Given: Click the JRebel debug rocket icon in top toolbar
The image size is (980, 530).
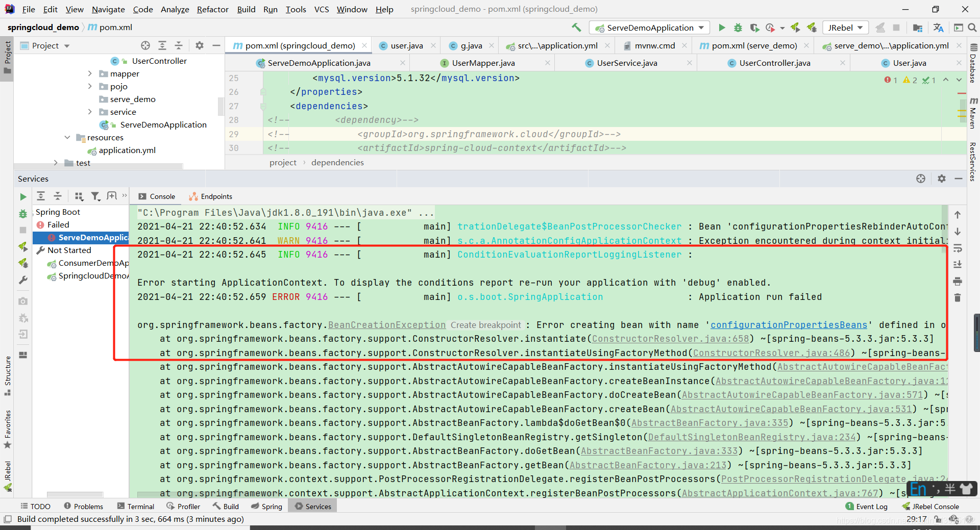Looking at the screenshot, I should pyautogui.click(x=812, y=28).
